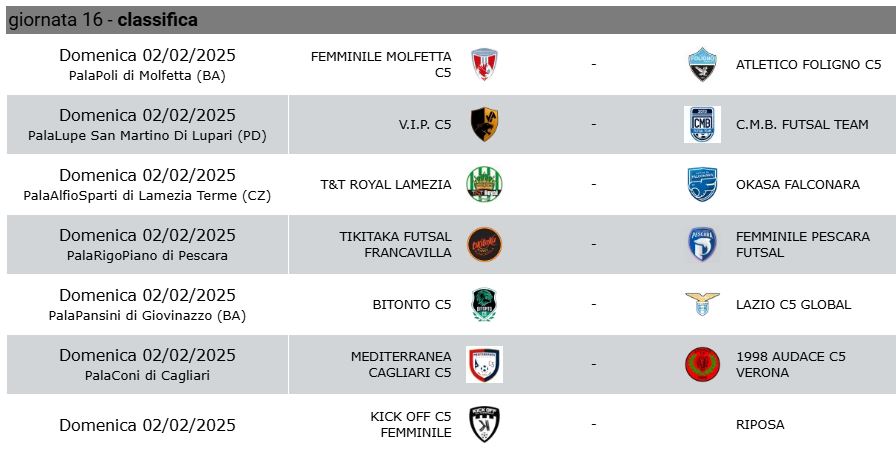This screenshot has height=450, width=896.
Task: Click the Kick Off C5 black shield
Action: [484, 424]
